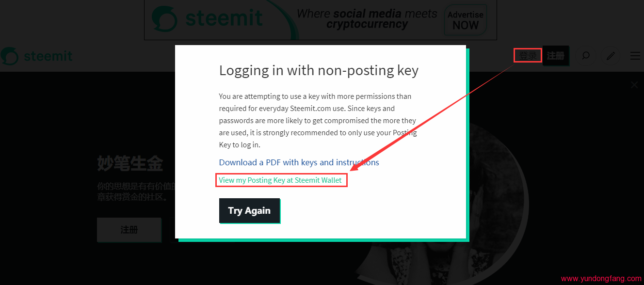
Task: Click the Steemit logo in banner ad
Action: pyautogui.click(x=208, y=18)
